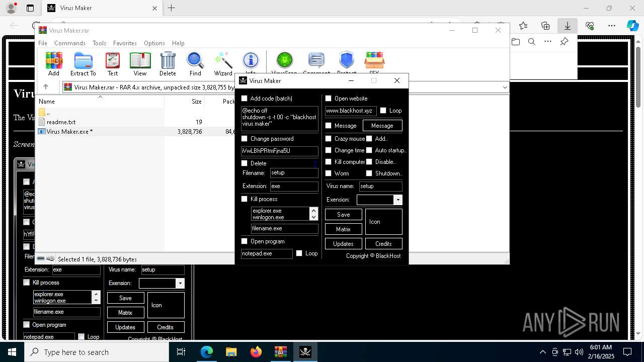Open Windows Start menu
Viewport: 644px width, 362px height.
(x=12, y=352)
